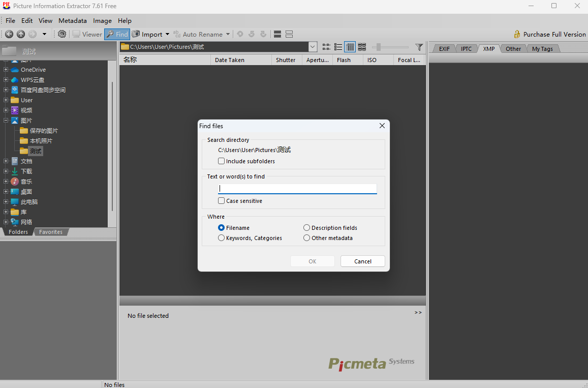588x388 pixels.
Task: Click the 百度网盘同步空间 icon in tree
Action: 15,90
